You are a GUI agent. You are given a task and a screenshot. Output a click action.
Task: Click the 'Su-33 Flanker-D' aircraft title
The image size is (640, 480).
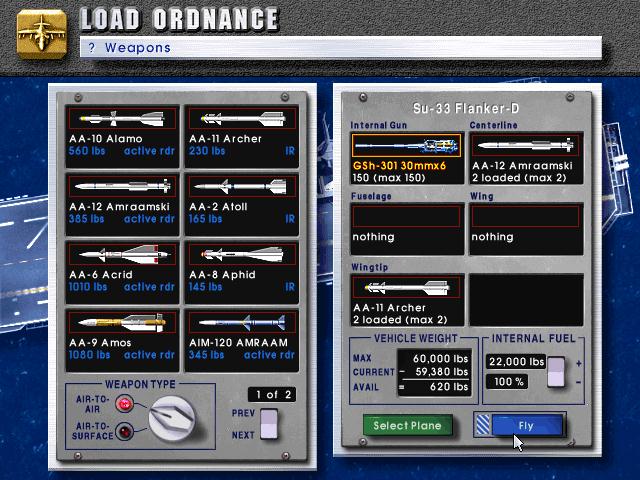point(466,109)
